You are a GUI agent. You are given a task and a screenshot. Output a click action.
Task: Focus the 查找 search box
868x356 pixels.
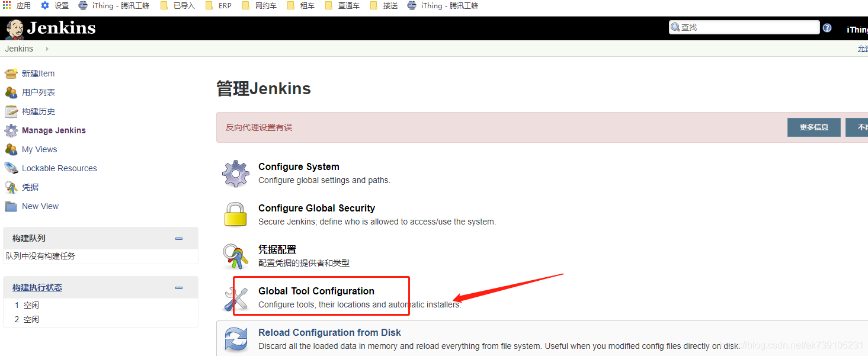pyautogui.click(x=744, y=27)
